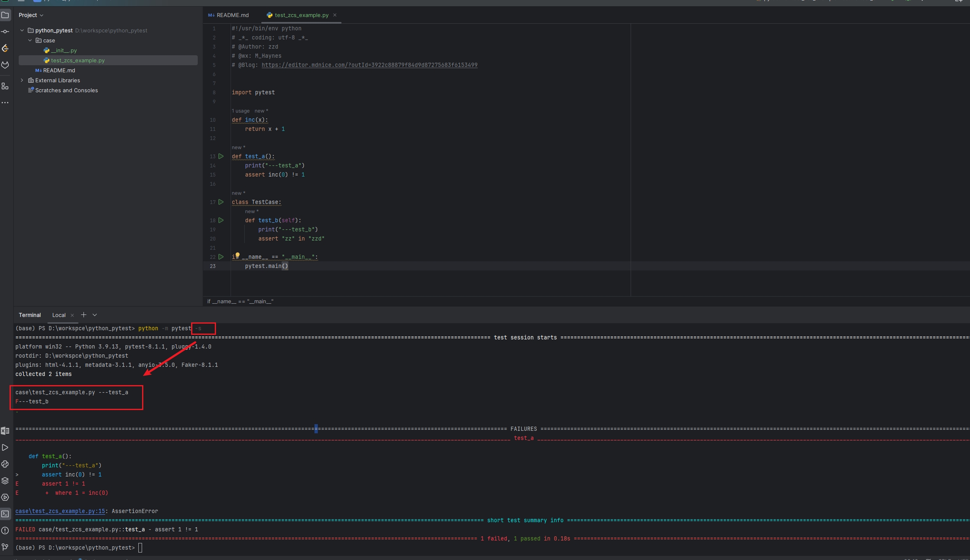970x560 pixels.
Task: Click the '1 usage' inlay hint
Action: (x=241, y=111)
